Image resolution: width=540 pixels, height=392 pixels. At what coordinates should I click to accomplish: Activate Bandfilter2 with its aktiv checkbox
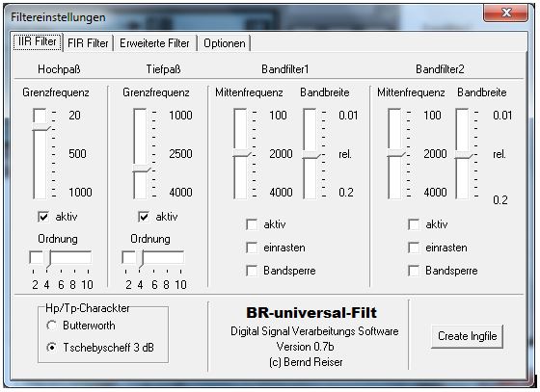414,224
